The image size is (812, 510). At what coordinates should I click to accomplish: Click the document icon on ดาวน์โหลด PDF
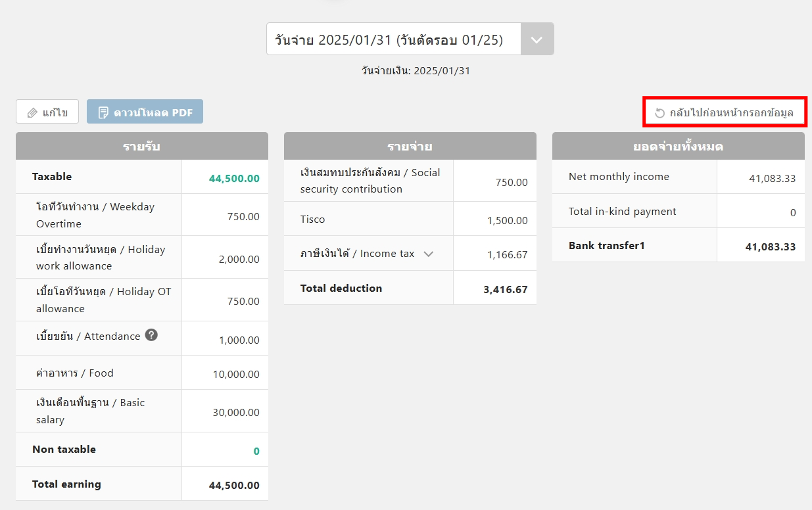click(103, 112)
